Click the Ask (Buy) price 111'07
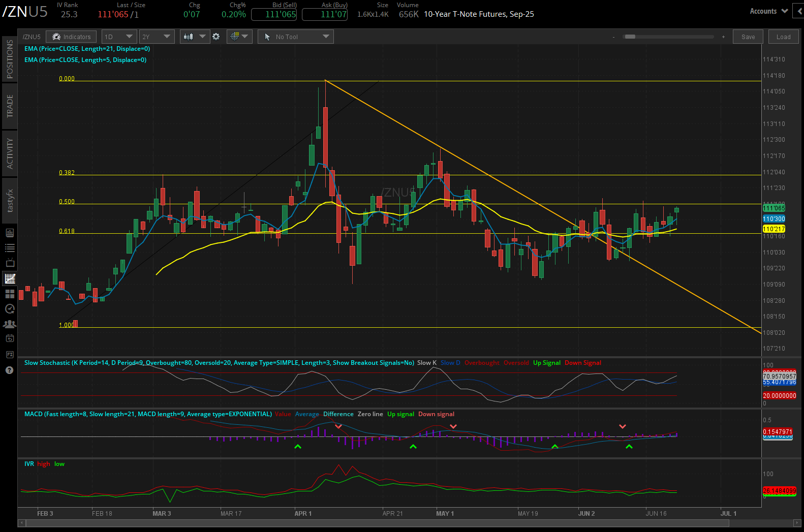This screenshot has width=804, height=532. pyautogui.click(x=325, y=14)
